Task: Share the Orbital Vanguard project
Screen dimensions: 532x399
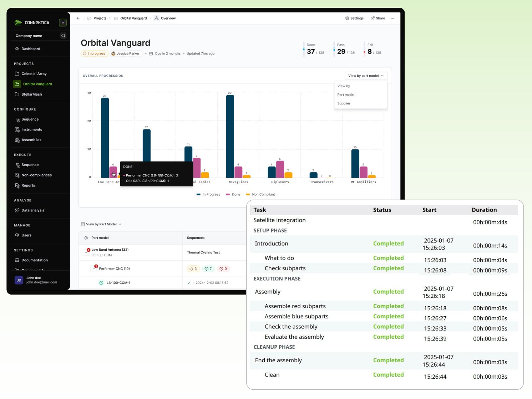Action: pyautogui.click(x=378, y=18)
